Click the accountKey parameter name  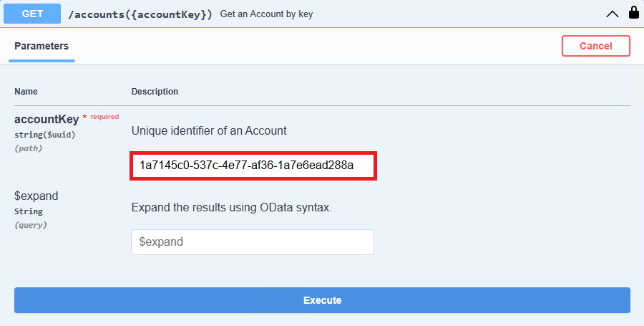point(47,119)
